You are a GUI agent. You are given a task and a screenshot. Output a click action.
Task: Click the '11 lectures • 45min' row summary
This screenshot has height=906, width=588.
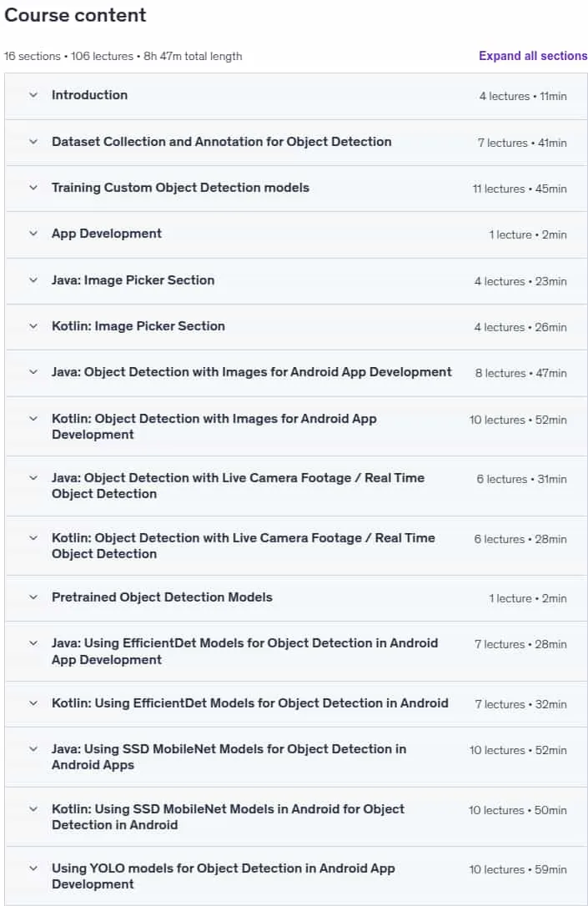pyautogui.click(x=520, y=189)
